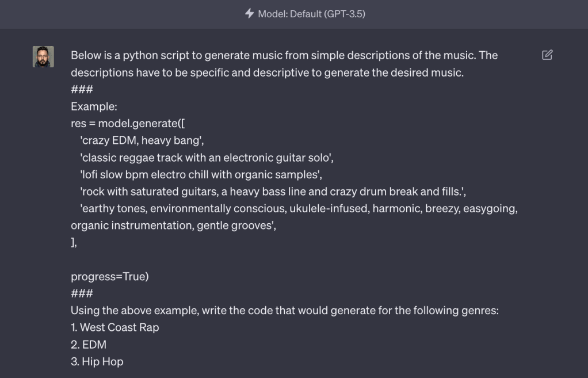
Task: Click the "3. Hip Hop" list item
Action: pyautogui.click(x=97, y=361)
